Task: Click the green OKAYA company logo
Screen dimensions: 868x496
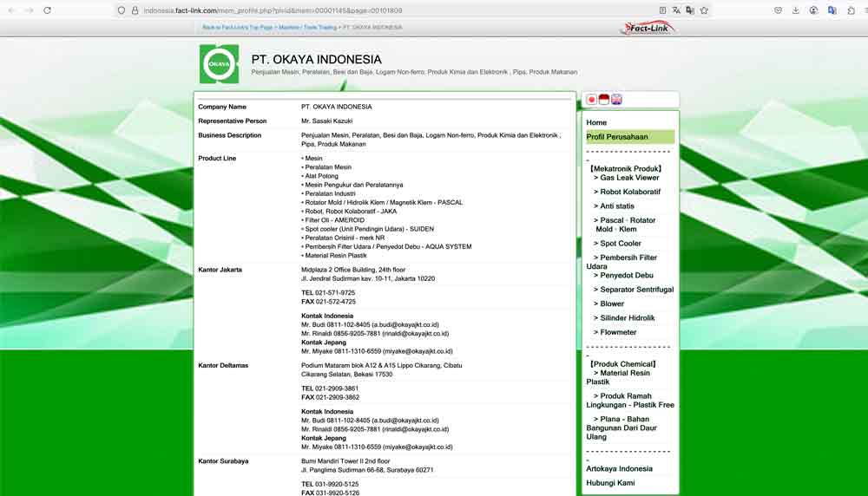Action: click(219, 64)
